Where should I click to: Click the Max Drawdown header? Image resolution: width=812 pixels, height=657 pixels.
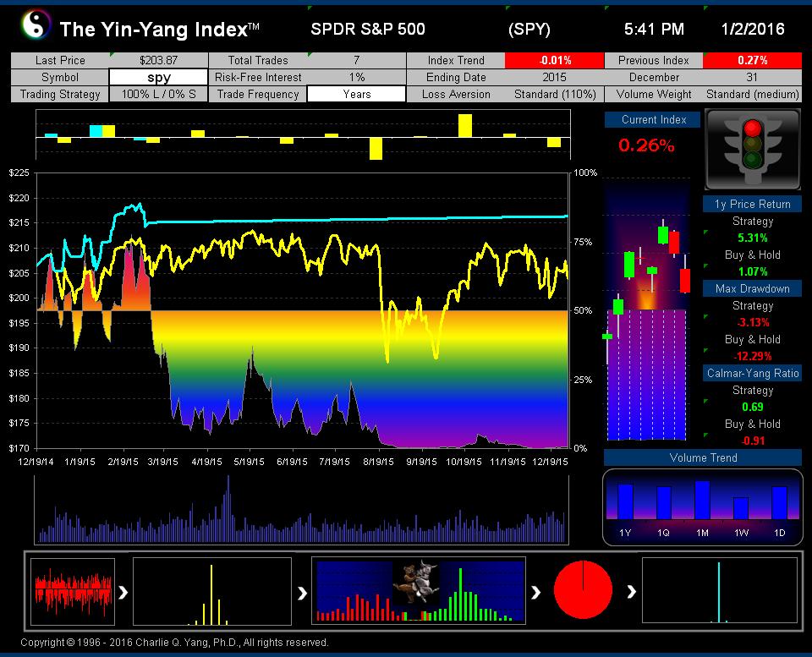click(x=752, y=288)
